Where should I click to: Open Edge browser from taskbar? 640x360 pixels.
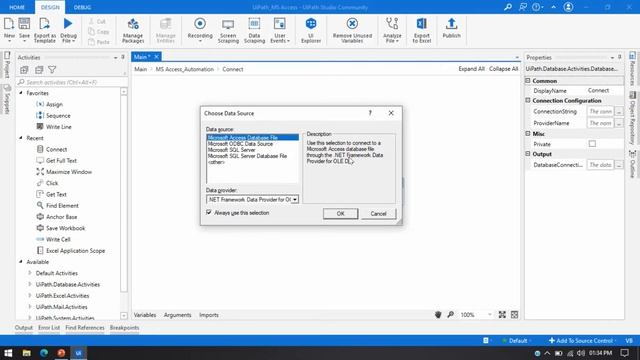point(44,353)
